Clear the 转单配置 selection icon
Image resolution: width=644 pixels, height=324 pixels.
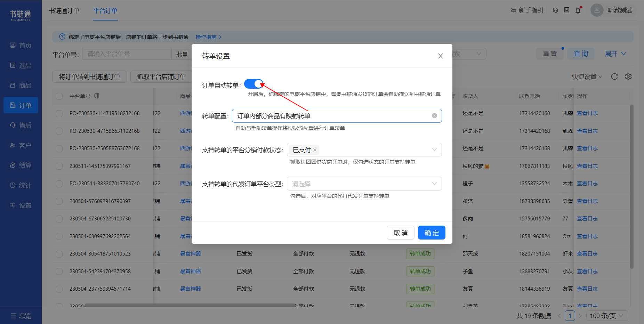[x=434, y=116]
